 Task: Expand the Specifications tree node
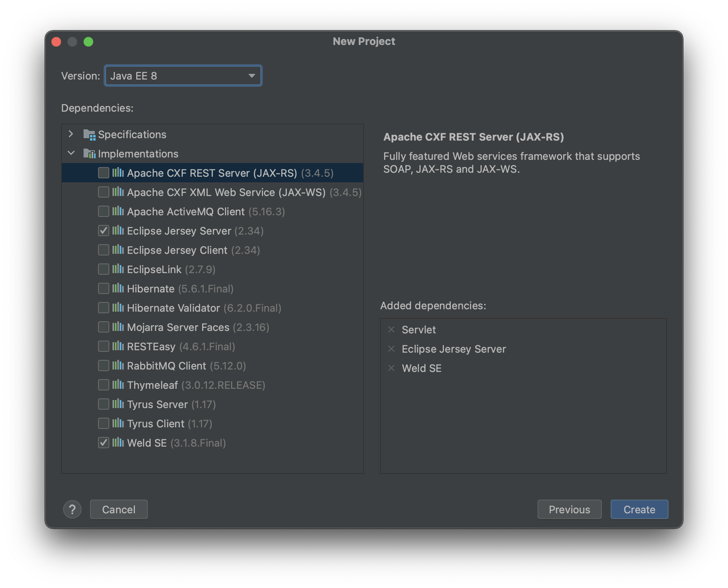(x=71, y=134)
